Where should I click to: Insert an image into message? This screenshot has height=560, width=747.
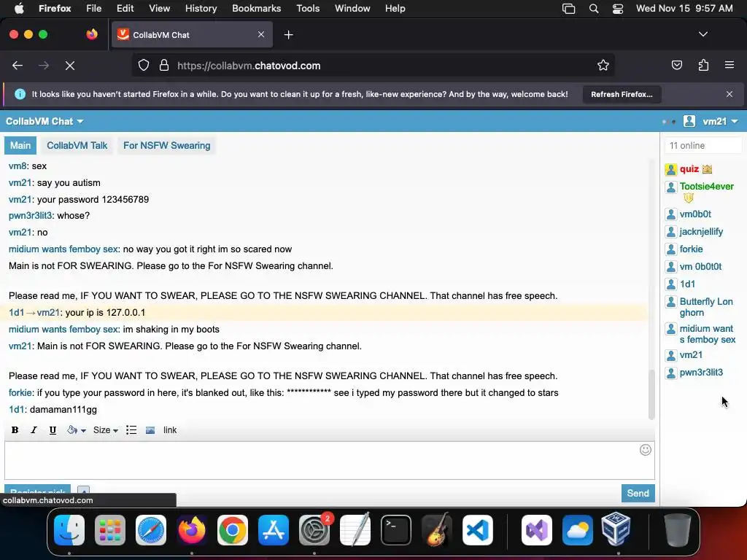click(x=150, y=430)
